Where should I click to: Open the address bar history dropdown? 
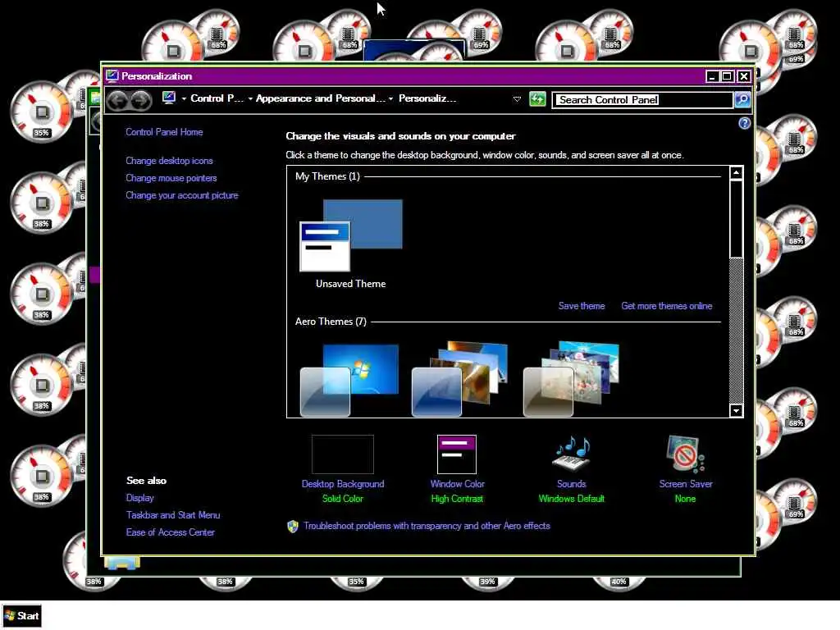click(517, 99)
